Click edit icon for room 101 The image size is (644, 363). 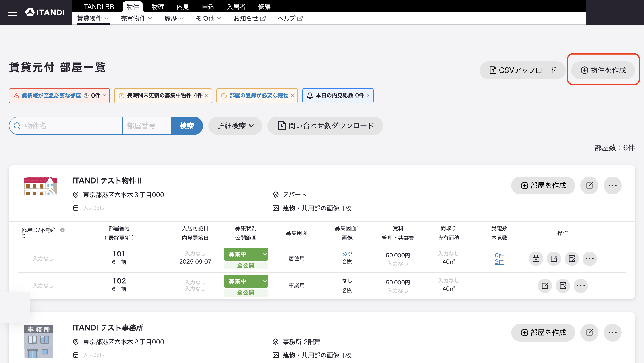point(554,258)
